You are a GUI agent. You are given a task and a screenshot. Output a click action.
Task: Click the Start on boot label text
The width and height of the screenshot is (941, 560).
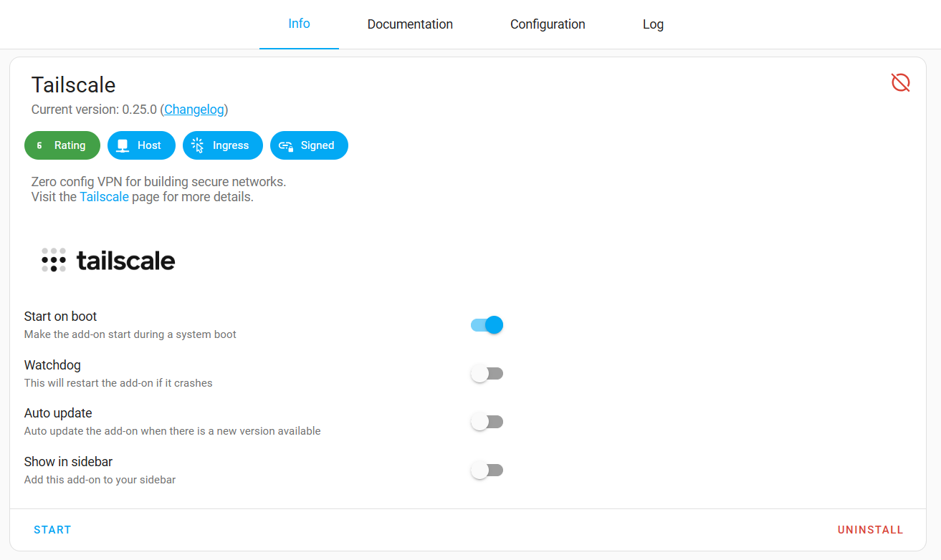point(60,317)
